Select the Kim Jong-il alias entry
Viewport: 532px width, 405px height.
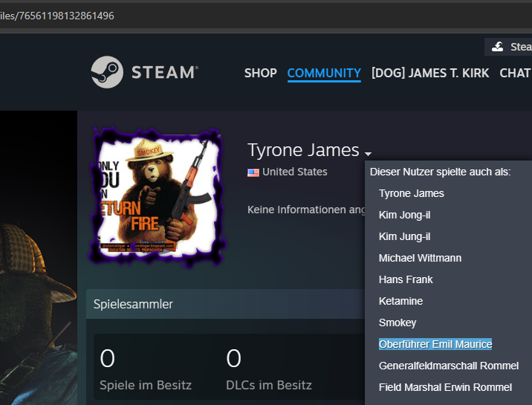[x=404, y=215]
